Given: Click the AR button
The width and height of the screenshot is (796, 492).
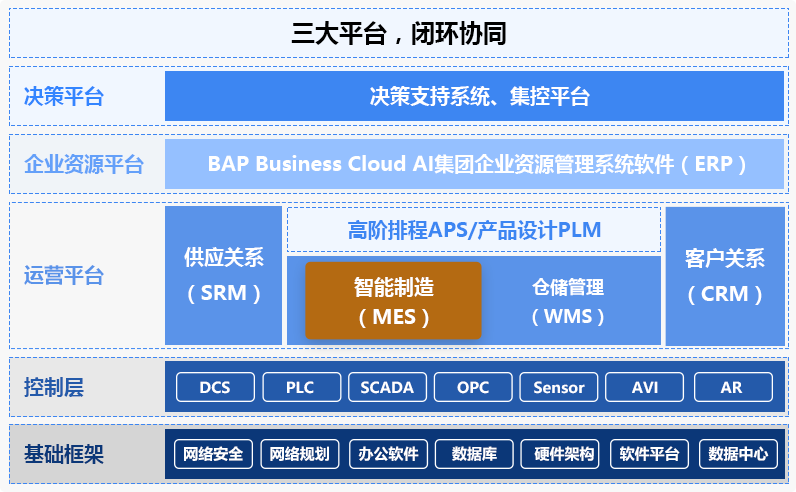Looking at the screenshot, I should [x=734, y=387].
